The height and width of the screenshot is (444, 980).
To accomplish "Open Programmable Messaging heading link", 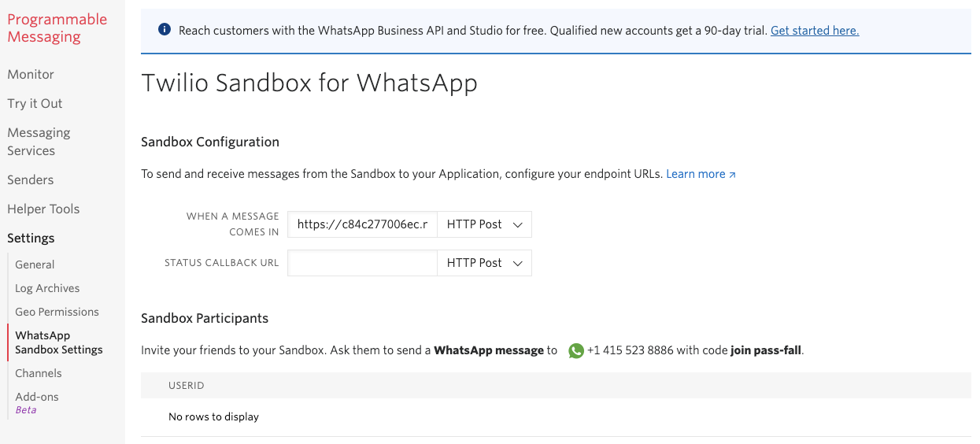I will tap(57, 28).
